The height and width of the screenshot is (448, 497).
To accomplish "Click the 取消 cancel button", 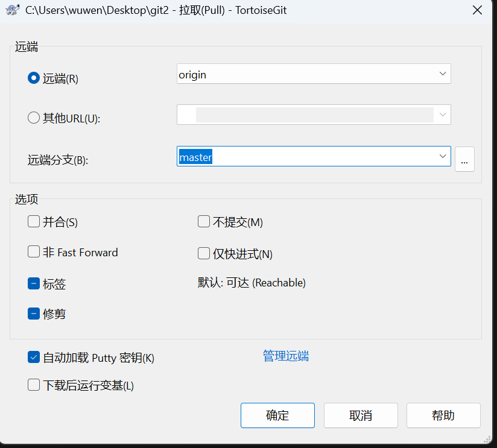I will tap(361, 415).
